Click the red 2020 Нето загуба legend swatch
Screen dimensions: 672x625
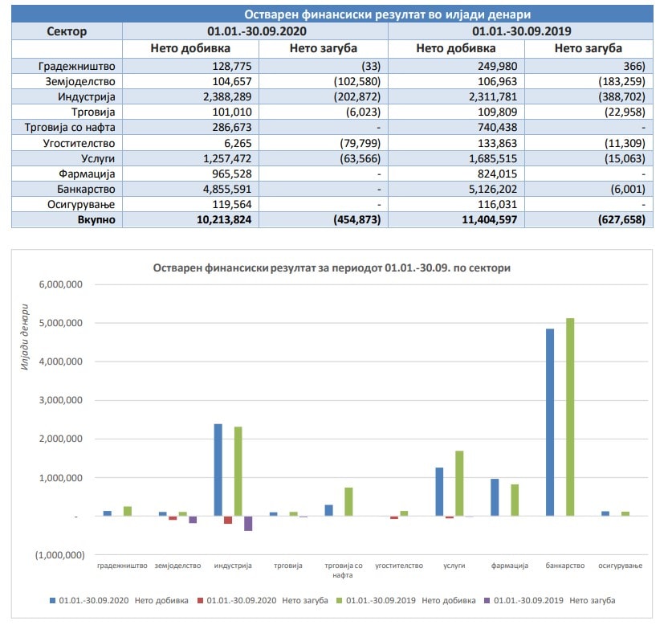(200, 599)
